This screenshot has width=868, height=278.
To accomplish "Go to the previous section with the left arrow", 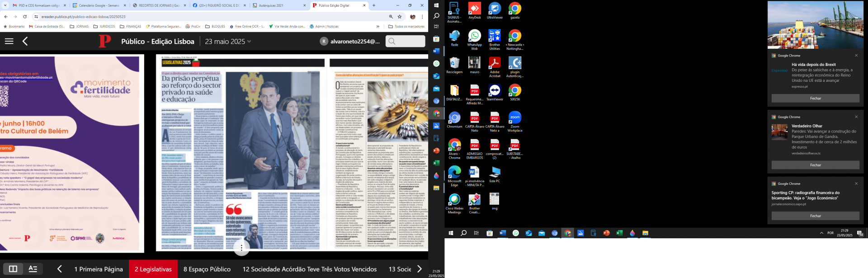I will [60, 269].
